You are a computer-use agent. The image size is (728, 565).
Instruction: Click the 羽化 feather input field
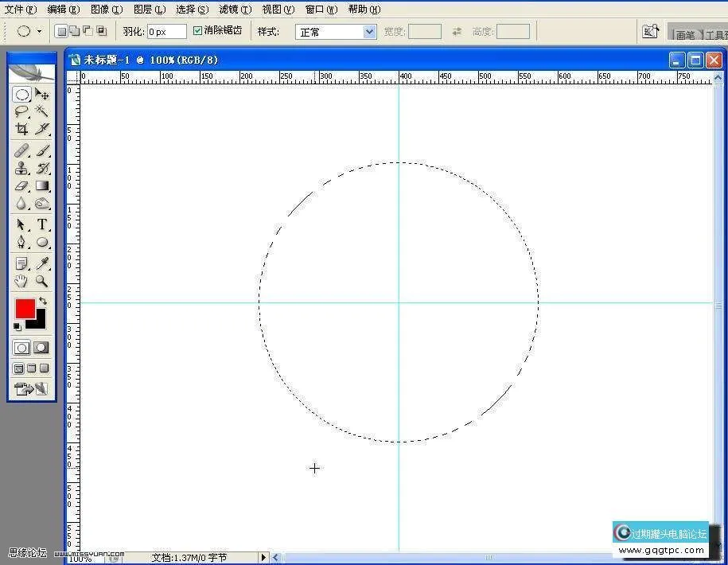click(x=166, y=32)
